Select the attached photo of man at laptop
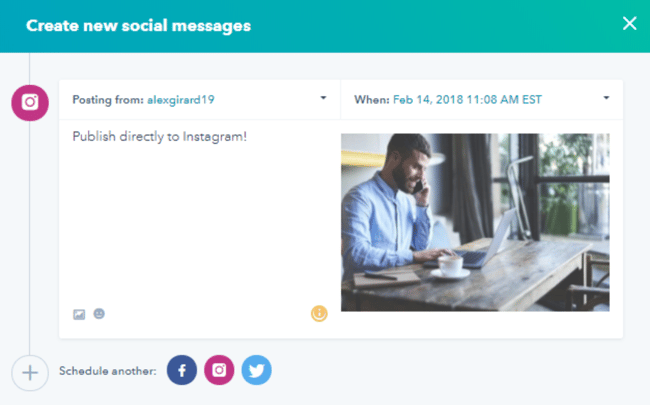The image size is (650, 405). (475, 222)
